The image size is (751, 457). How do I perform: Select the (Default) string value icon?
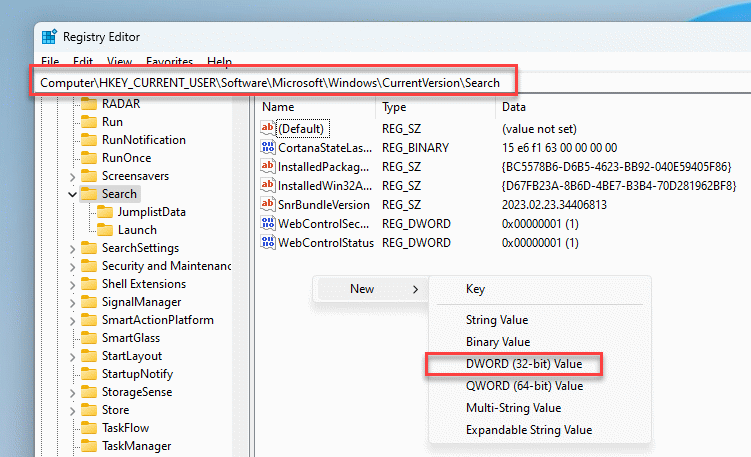coord(268,128)
